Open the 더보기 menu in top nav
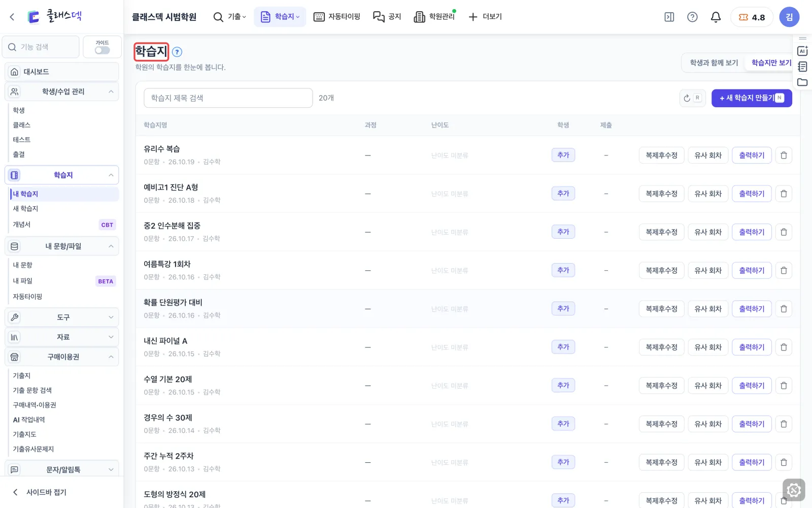Viewport: 812px width, 508px height. (x=485, y=17)
